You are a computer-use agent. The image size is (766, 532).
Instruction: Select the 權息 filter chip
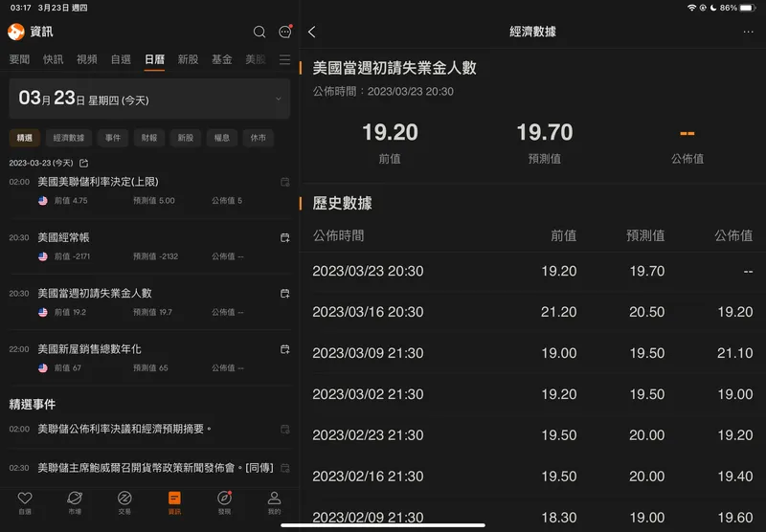222,138
